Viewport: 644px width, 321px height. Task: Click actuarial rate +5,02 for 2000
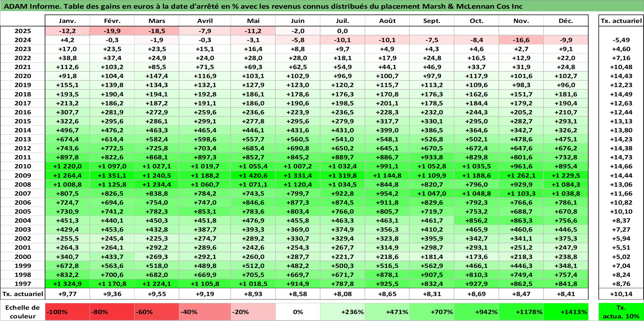[x=621, y=257]
